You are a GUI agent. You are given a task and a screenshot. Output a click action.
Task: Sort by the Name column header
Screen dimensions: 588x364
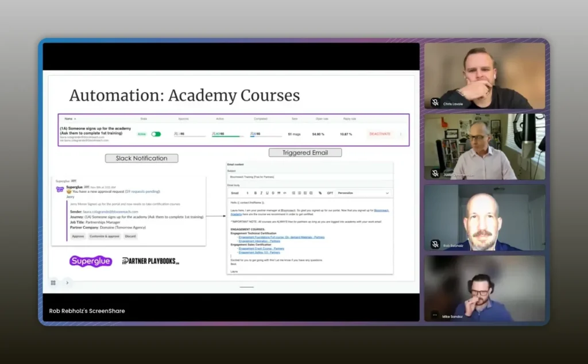(x=70, y=119)
